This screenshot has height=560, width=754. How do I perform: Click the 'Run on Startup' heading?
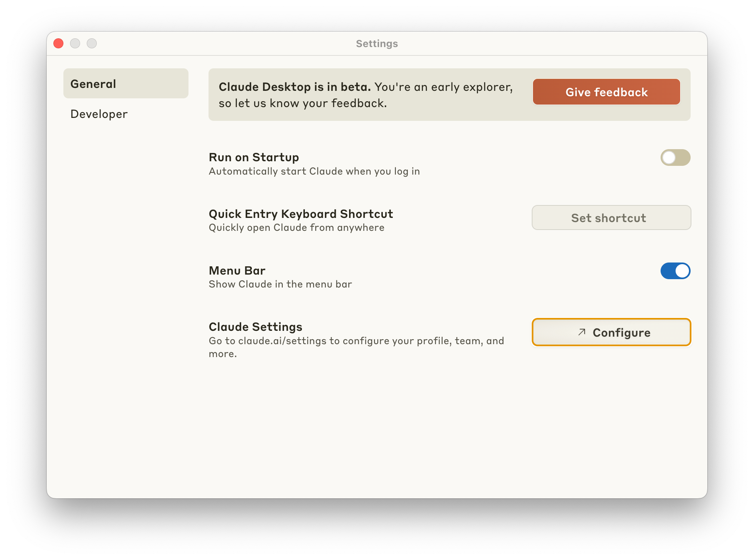(x=254, y=157)
